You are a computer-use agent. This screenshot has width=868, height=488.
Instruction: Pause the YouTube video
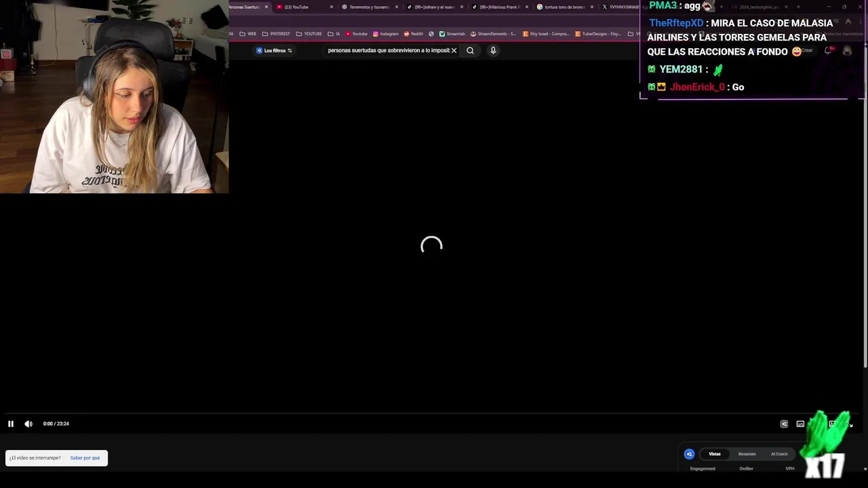tap(11, 424)
